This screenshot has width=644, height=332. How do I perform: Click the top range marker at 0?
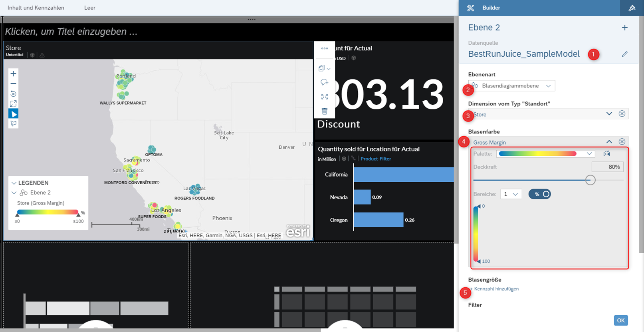pyautogui.click(x=479, y=206)
